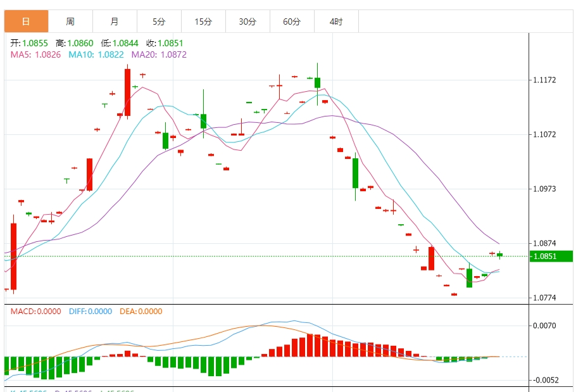This screenshot has width=583, height=392.
Task: Click the DEA:0.0000 indicator label
Action: tap(141, 312)
